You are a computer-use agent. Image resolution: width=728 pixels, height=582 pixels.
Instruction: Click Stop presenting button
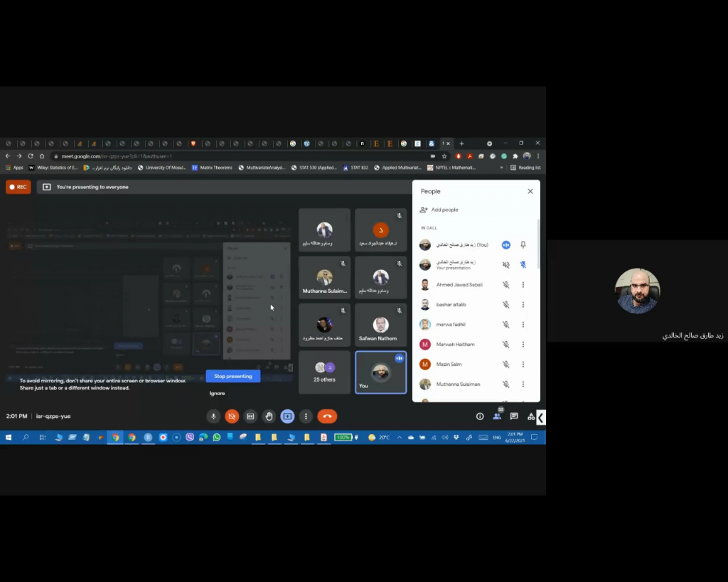point(233,376)
